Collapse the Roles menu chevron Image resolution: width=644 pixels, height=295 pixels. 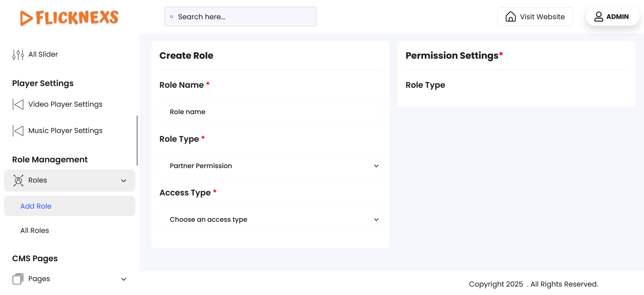tap(124, 181)
